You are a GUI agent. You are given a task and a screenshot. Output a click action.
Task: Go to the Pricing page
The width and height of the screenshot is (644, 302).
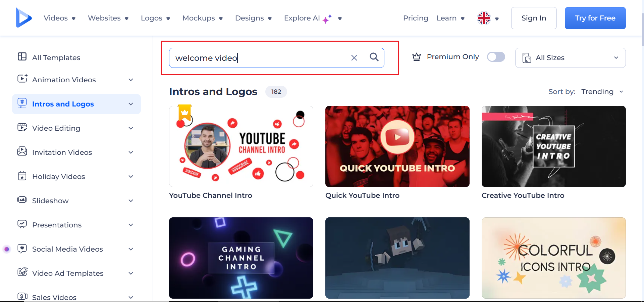pyautogui.click(x=416, y=18)
